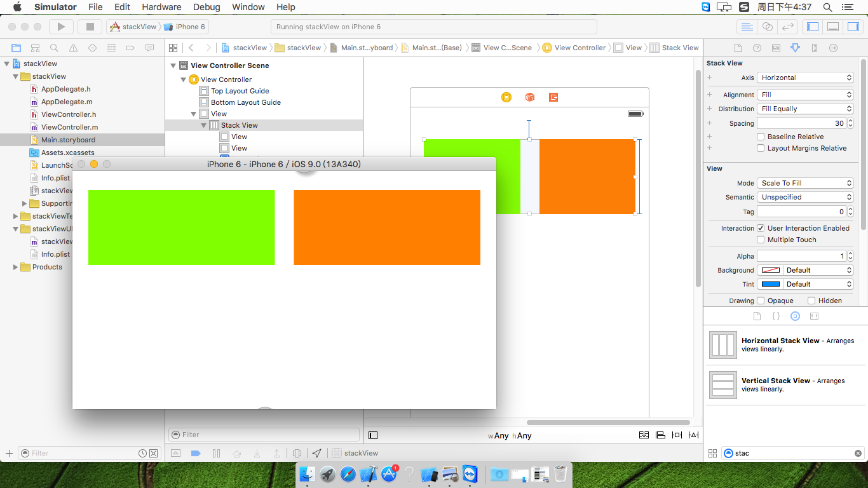Switch to the Version editor
The width and height of the screenshot is (868, 488).
(787, 27)
